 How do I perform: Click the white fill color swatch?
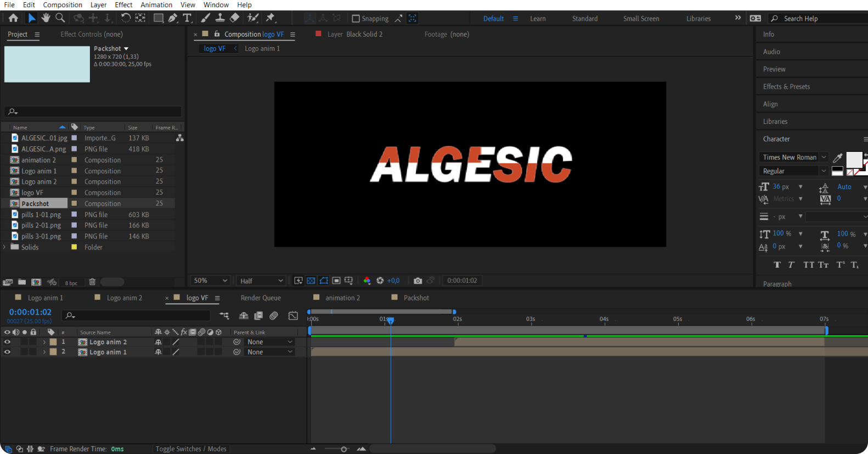coord(853,160)
